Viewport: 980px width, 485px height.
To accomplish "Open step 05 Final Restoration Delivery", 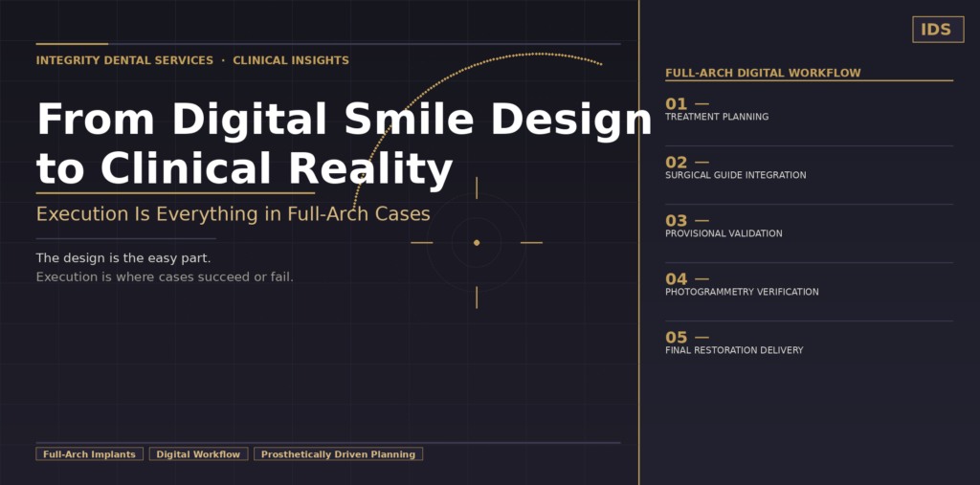I will click(x=734, y=343).
